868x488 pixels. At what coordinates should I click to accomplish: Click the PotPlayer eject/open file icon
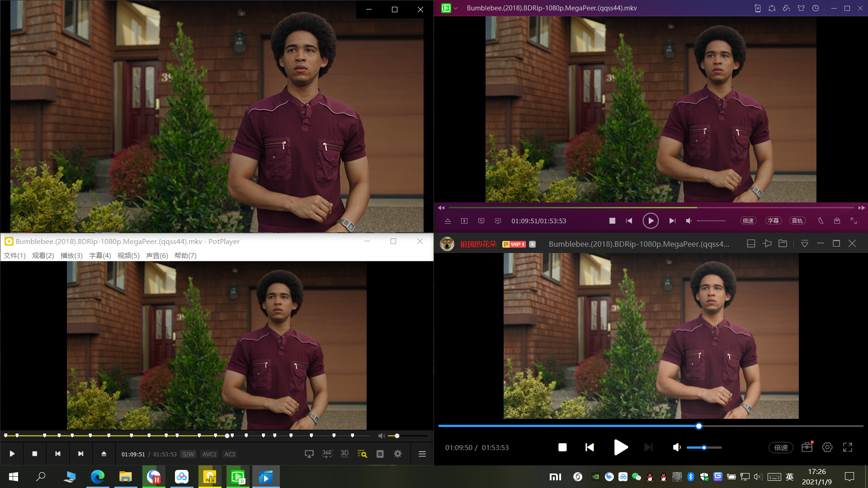(104, 454)
